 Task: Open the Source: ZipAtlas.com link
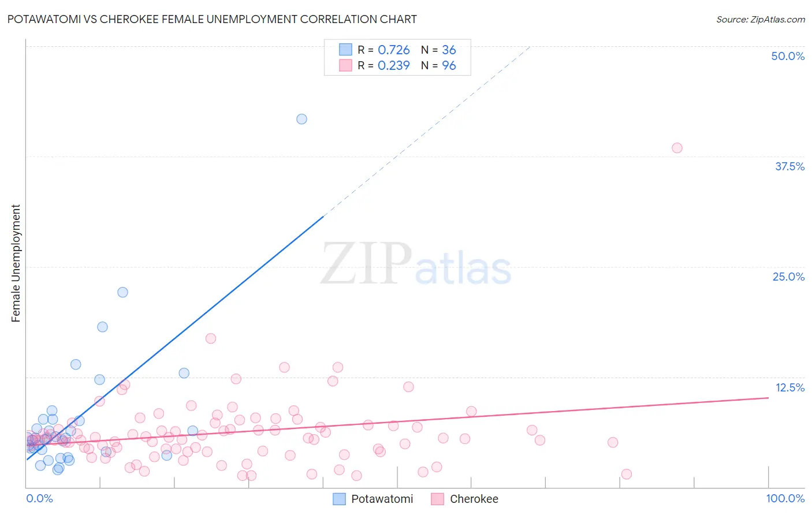761,19
